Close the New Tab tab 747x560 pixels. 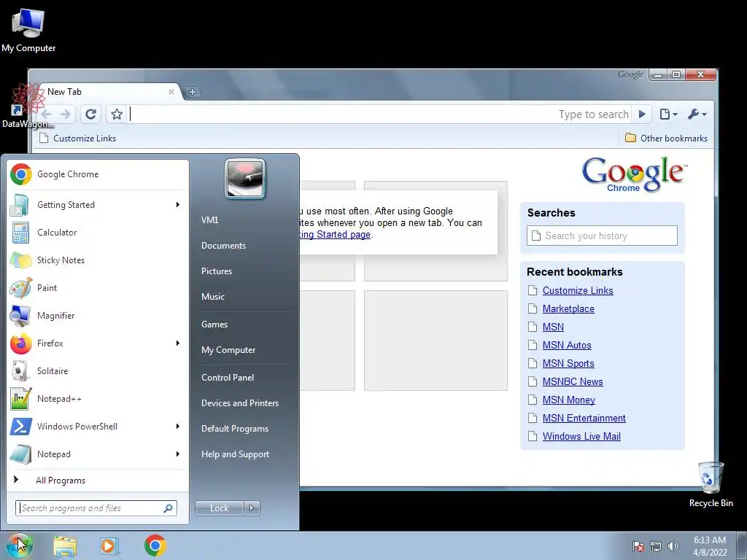[x=171, y=92]
